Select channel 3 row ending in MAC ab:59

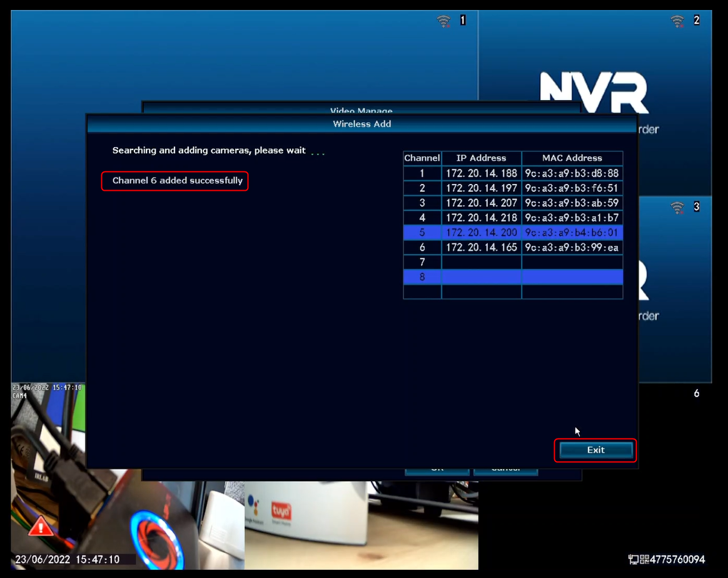point(513,203)
